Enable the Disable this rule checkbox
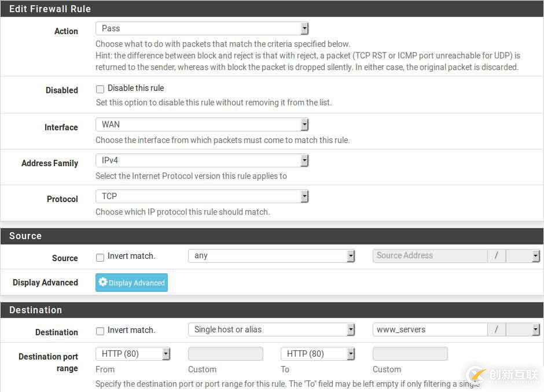The width and height of the screenshot is (544, 392). coord(100,89)
